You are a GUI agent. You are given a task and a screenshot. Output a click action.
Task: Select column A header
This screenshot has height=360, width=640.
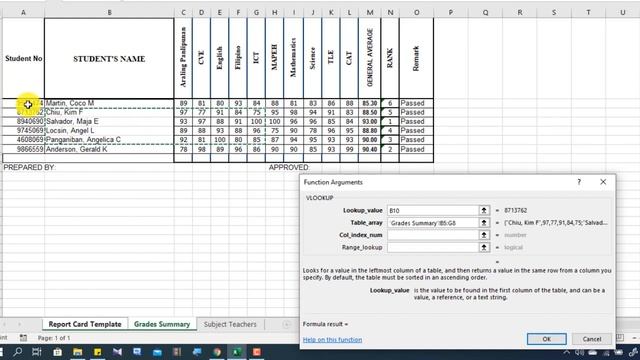[23, 13]
